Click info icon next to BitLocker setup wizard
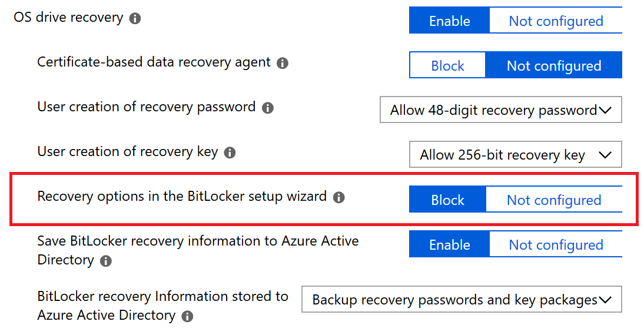Image resolution: width=644 pixels, height=328 pixels. [338, 198]
